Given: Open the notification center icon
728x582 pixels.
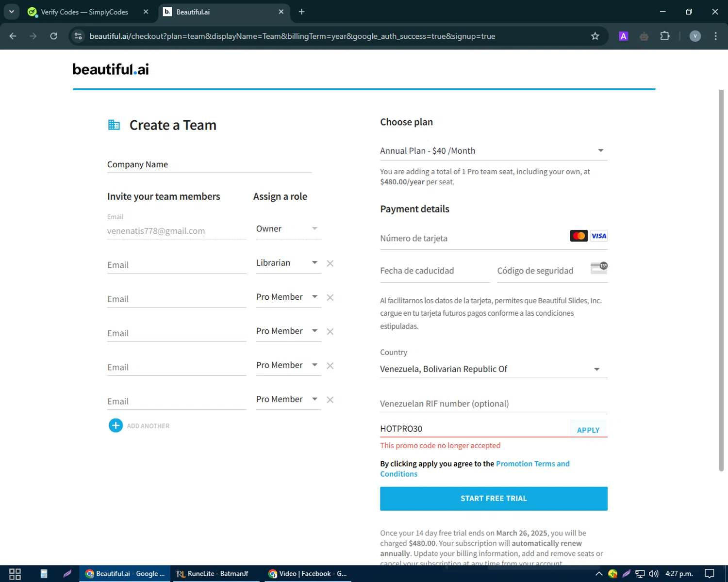Looking at the screenshot, I should [709, 574].
